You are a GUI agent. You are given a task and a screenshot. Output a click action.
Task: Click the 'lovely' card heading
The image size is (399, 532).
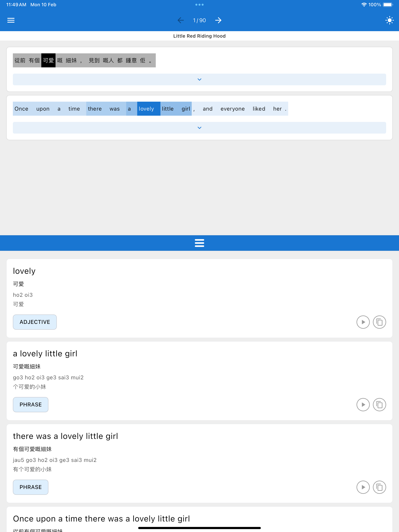[x=24, y=271]
